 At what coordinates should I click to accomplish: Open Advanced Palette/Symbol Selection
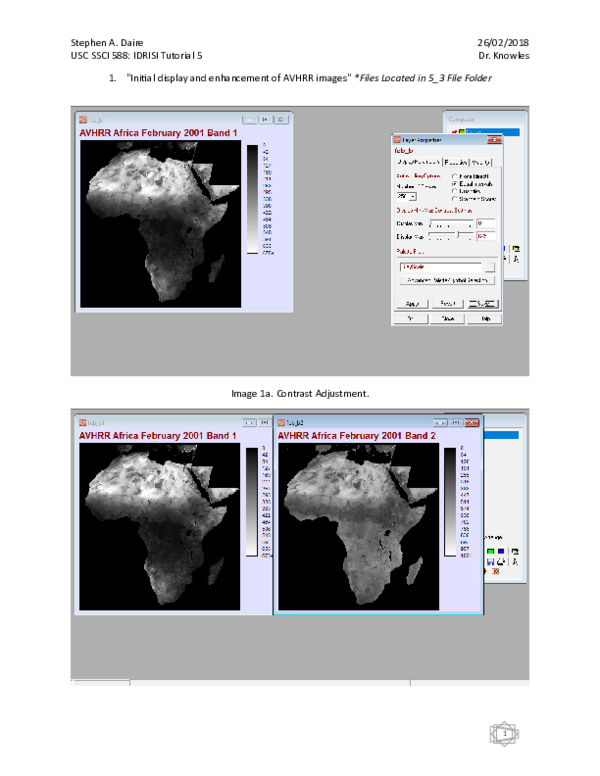[446, 281]
